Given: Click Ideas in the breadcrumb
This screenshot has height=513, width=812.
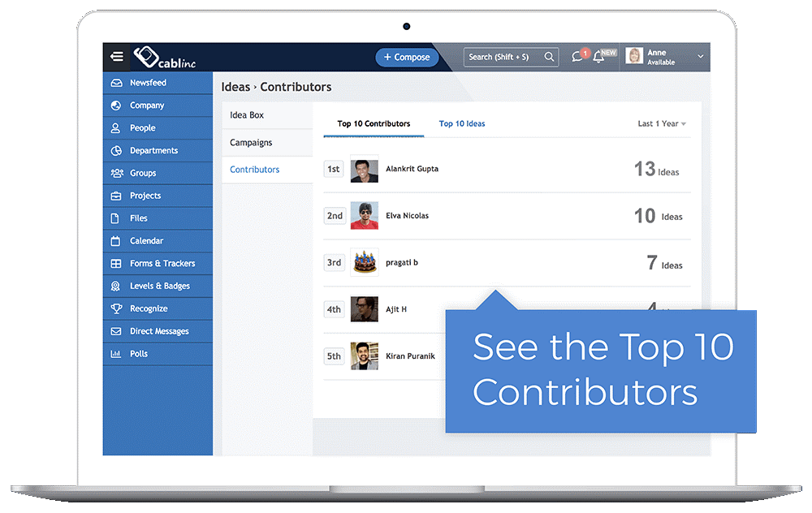Looking at the screenshot, I should point(235,87).
